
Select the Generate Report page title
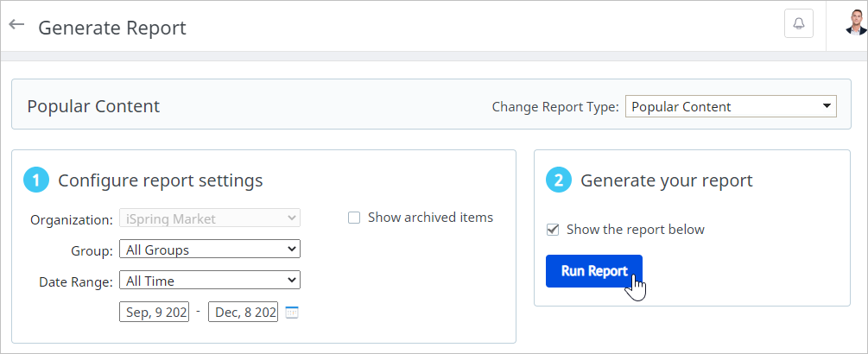(112, 28)
